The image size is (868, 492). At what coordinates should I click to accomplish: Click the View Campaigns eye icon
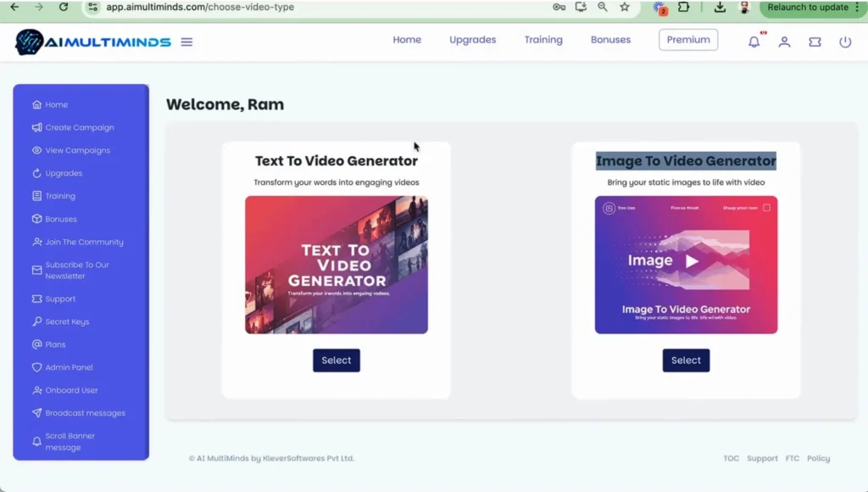click(36, 150)
